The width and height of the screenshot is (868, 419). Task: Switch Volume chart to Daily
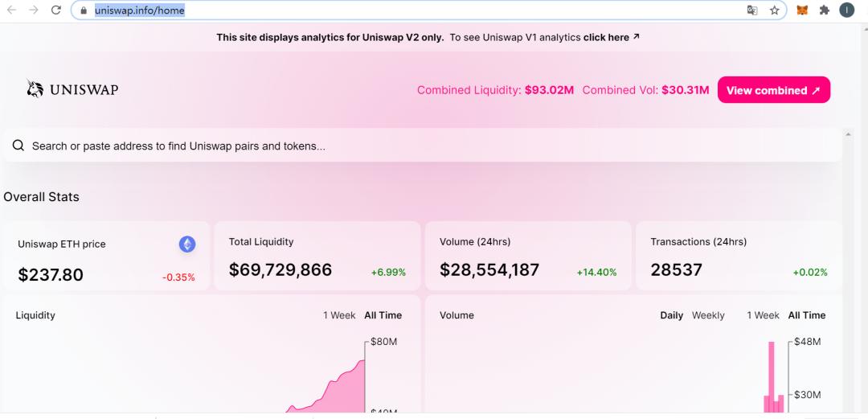(x=671, y=315)
